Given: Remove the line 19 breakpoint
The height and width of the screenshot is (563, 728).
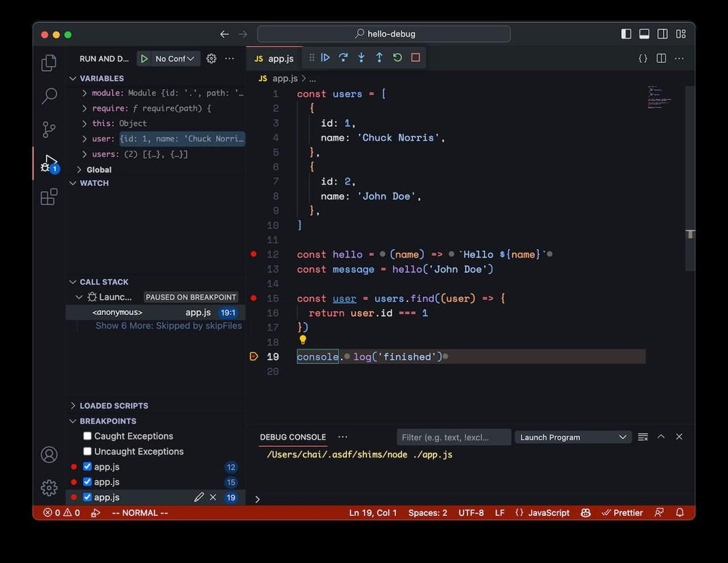Looking at the screenshot, I should tap(213, 497).
